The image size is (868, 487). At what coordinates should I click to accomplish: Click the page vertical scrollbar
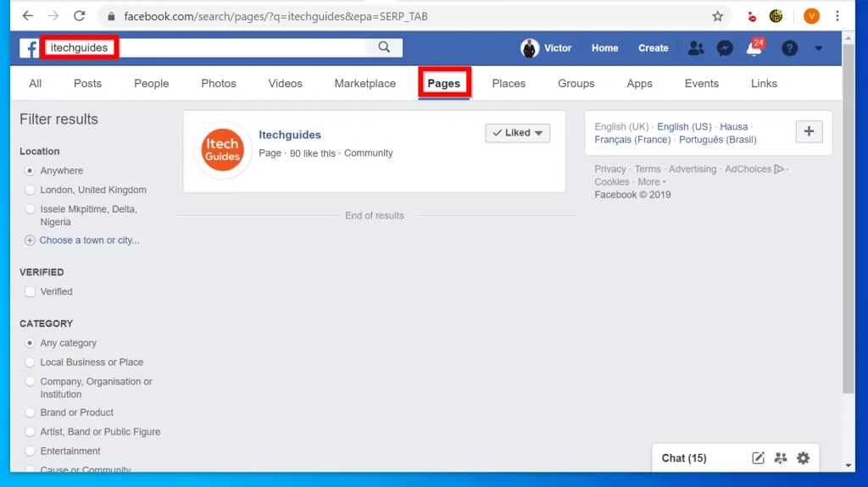848,219
